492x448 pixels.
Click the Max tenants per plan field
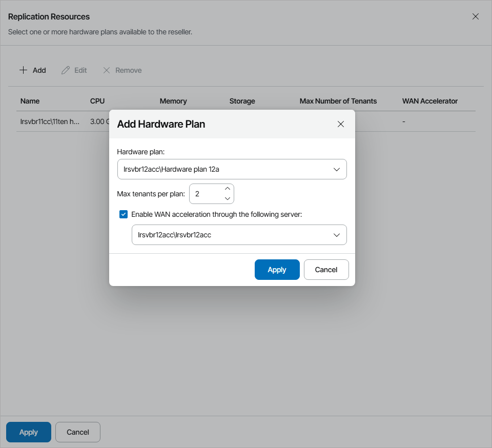point(205,194)
